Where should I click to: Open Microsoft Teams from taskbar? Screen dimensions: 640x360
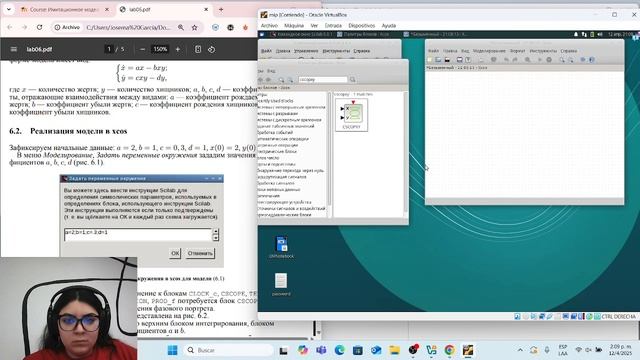(x=321, y=350)
